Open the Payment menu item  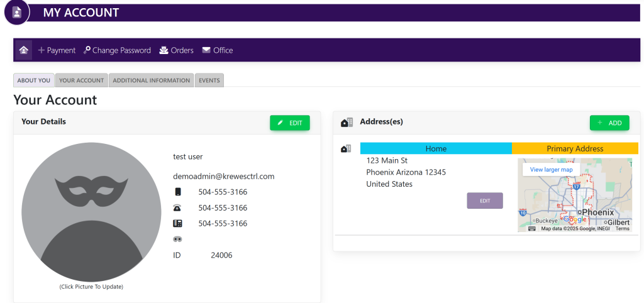(57, 50)
